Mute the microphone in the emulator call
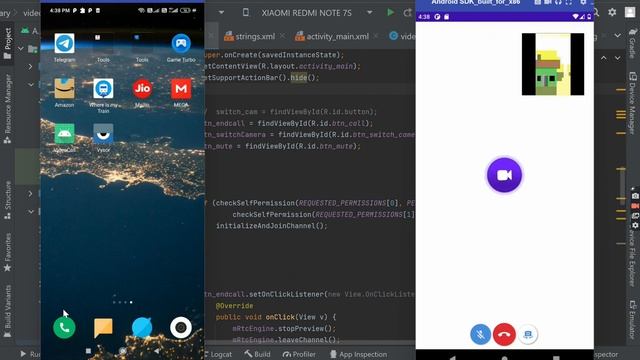This screenshot has width=640, height=360. coord(480,334)
